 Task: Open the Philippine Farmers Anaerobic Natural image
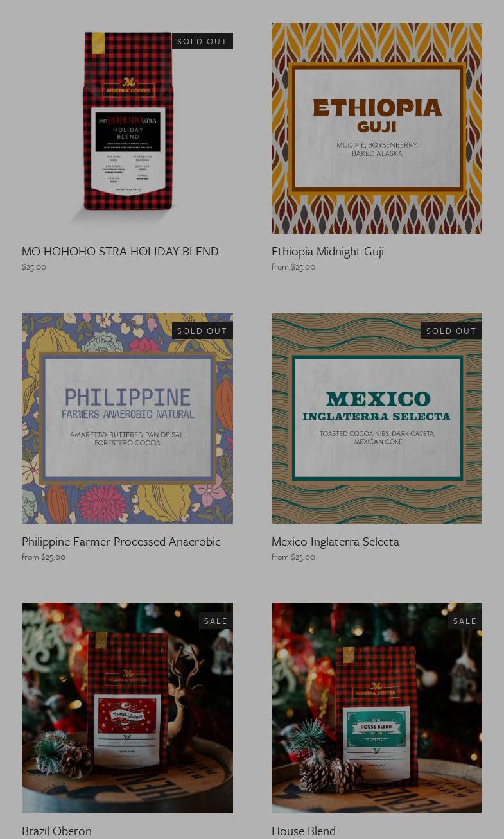click(x=127, y=418)
